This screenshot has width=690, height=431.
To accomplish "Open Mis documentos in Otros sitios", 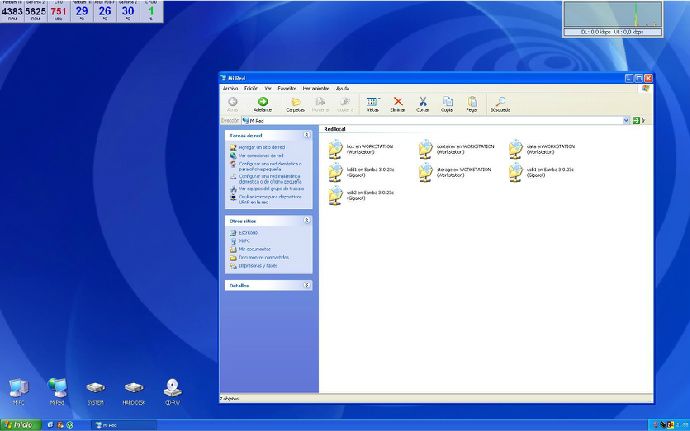I will coord(254,249).
